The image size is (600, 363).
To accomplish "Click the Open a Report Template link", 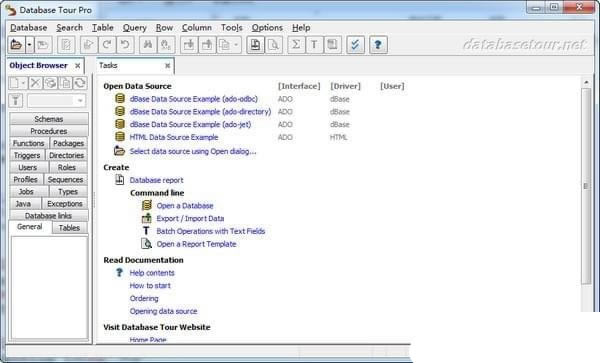I will point(196,244).
